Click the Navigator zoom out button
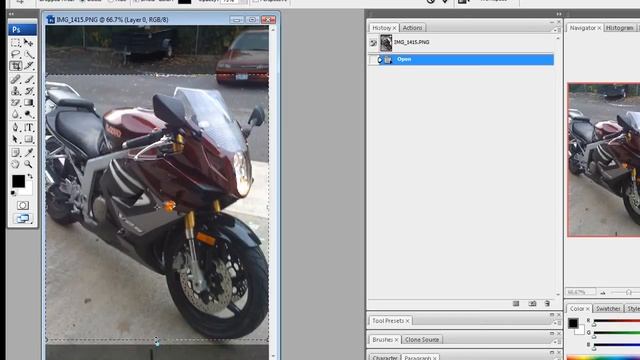640x360 pixels. pos(603,293)
